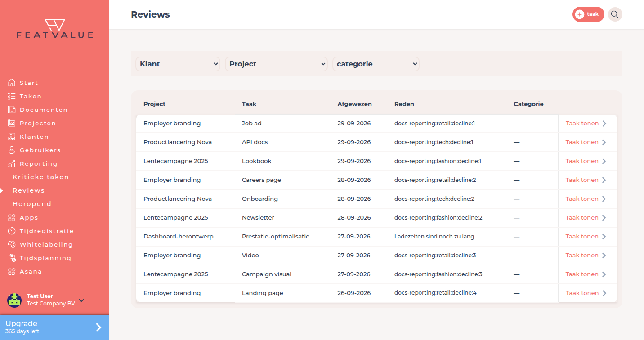Screen dimensions: 644x340
Task: Click the FeatValue logo
Action: (x=55, y=29)
